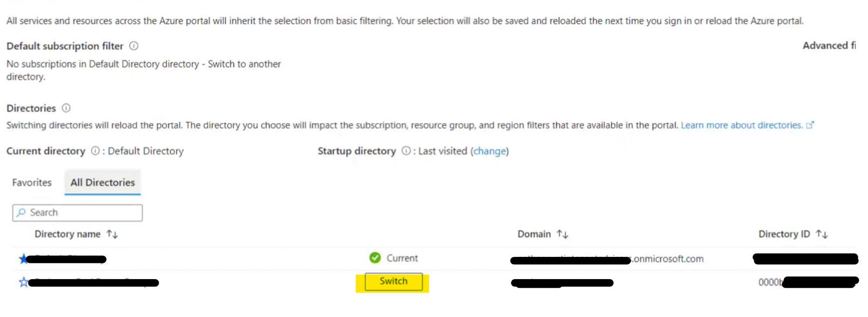Click the green Current status checkmark
Screen dimensions: 868x317
point(375,258)
